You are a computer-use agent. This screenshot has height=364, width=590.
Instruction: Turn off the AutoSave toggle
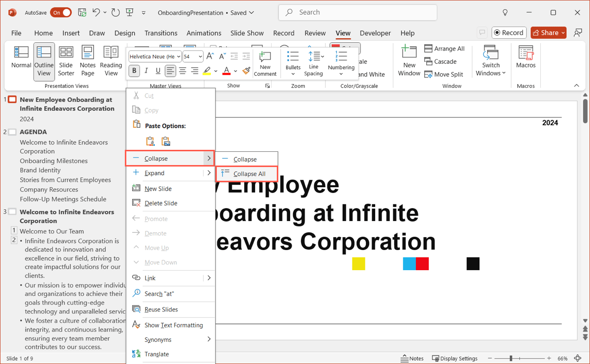tap(61, 12)
